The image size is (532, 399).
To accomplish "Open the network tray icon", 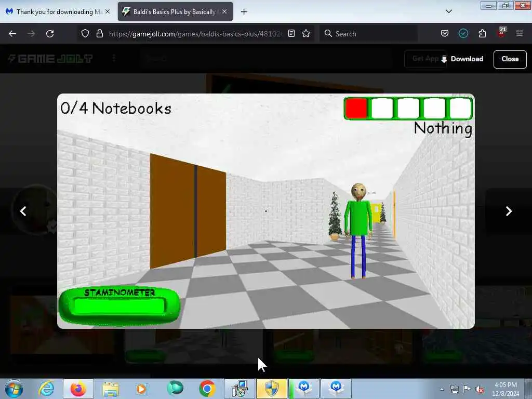I will click(x=454, y=389).
